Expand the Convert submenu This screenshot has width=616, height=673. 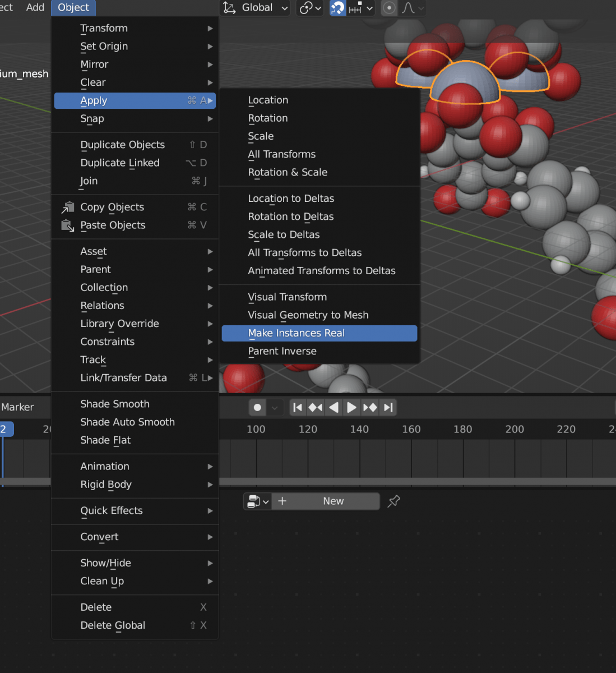(x=135, y=537)
